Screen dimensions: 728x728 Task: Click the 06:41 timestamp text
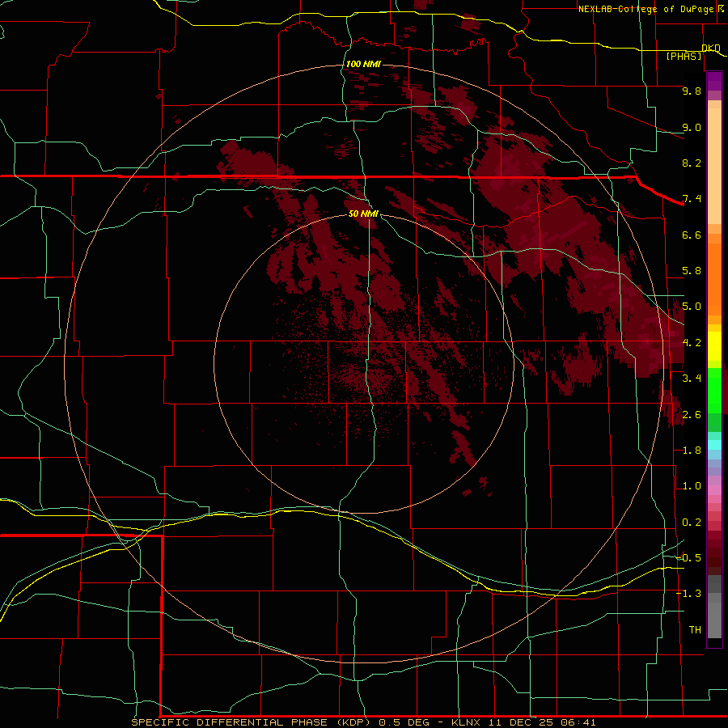click(x=578, y=722)
